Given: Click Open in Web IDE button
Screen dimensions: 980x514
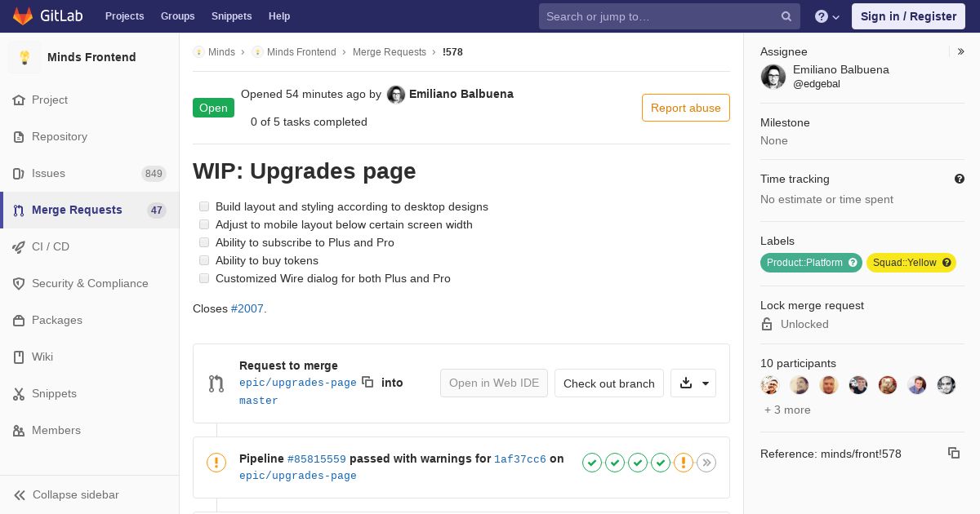Looking at the screenshot, I should click(x=494, y=383).
